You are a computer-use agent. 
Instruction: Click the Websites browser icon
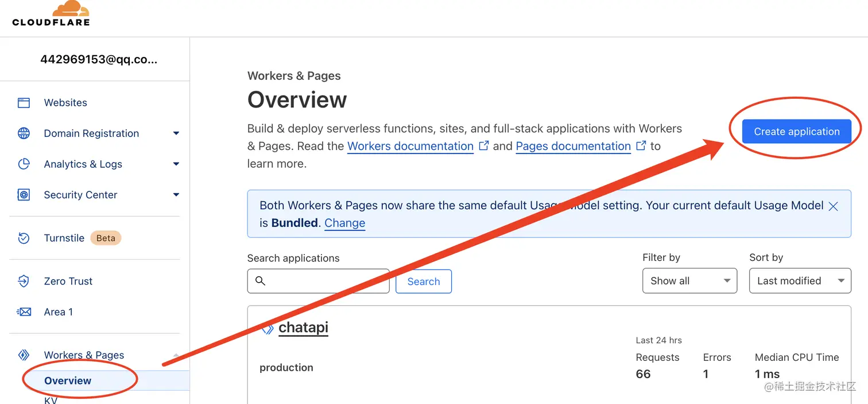pos(24,103)
